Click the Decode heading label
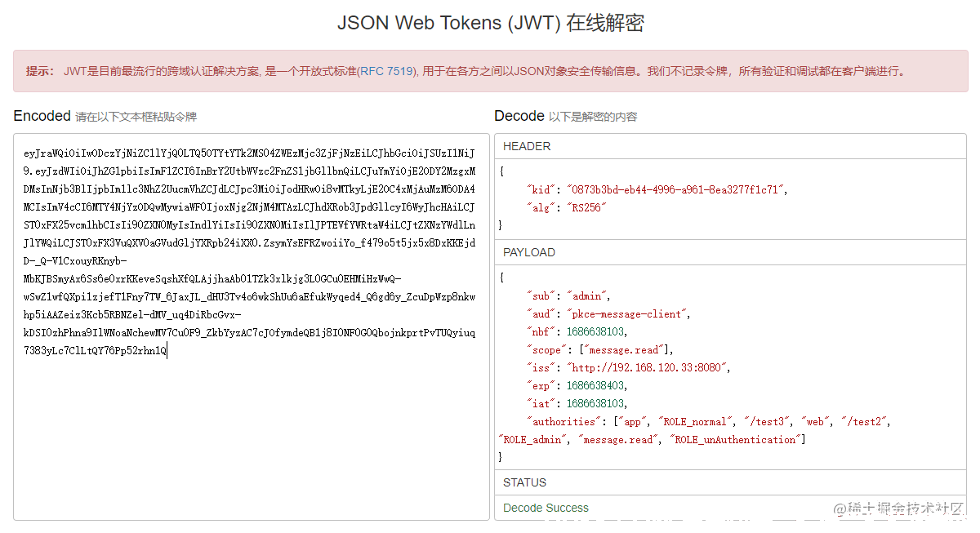Image resolution: width=980 pixels, height=533 pixels. pos(519,116)
